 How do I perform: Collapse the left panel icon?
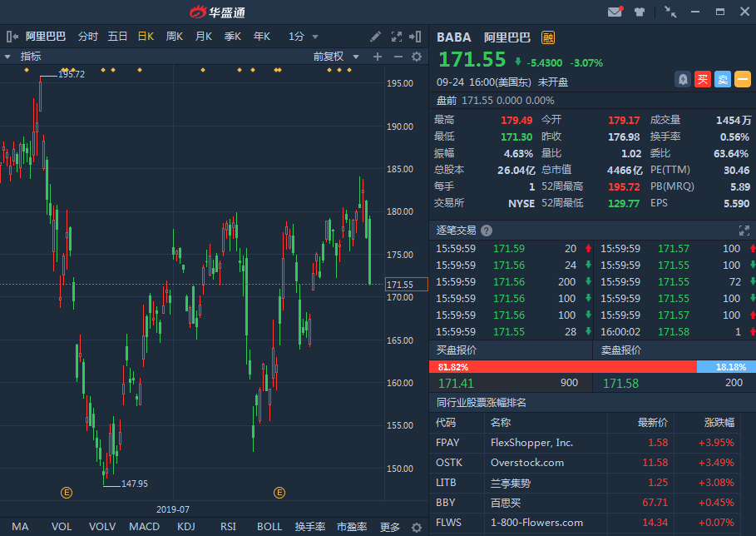tap(12, 37)
